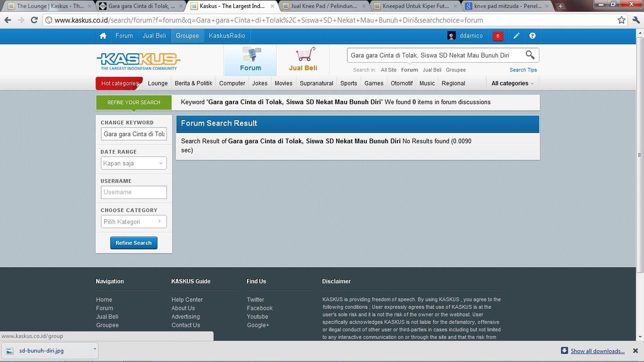Click the Username input field

pyautogui.click(x=133, y=192)
